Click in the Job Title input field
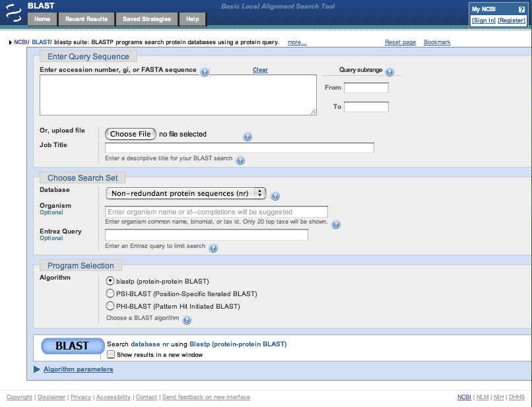This screenshot has width=532, height=407. coord(239,148)
